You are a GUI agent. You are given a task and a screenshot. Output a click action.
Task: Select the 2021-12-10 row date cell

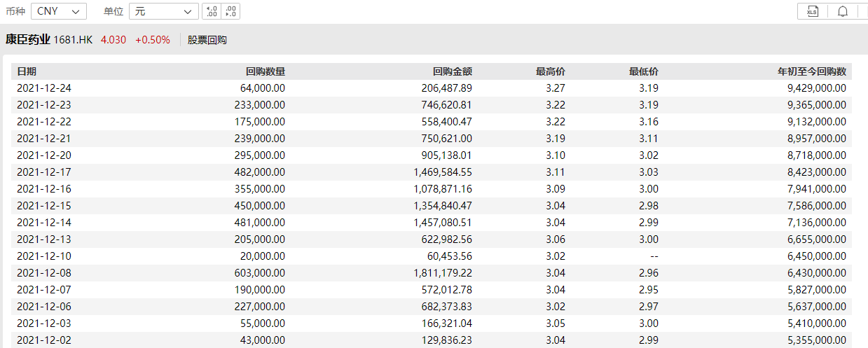(44, 256)
